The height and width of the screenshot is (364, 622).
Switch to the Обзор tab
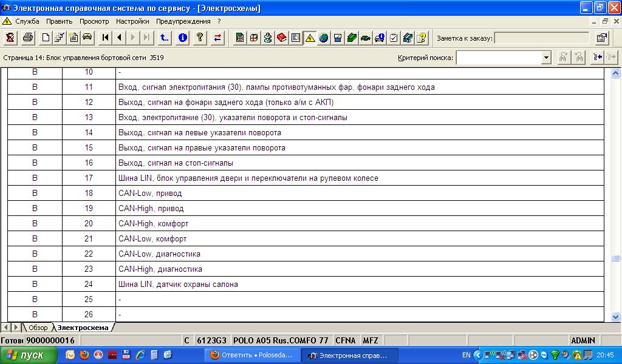click(x=38, y=328)
